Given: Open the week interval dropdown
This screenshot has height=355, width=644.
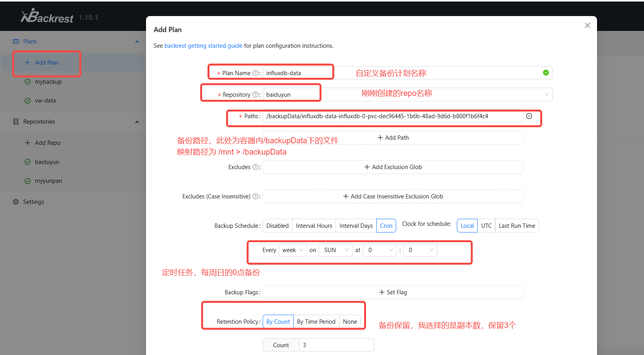Looking at the screenshot, I should [x=292, y=250].
